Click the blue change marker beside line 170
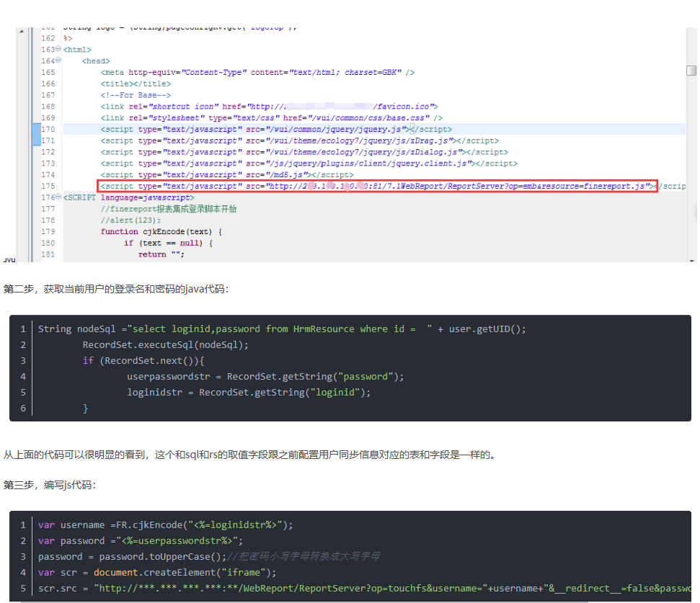The height and width of the screenshot is (603, 700). click(37, 134)
